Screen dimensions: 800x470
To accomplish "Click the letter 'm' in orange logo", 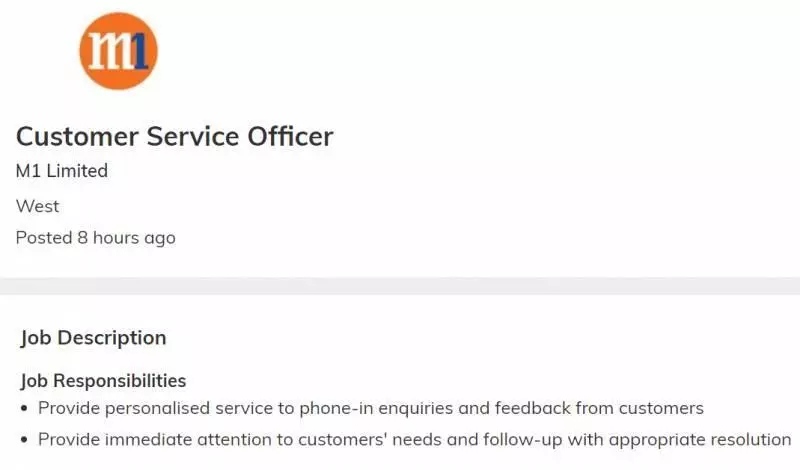I will pos(109,52).
